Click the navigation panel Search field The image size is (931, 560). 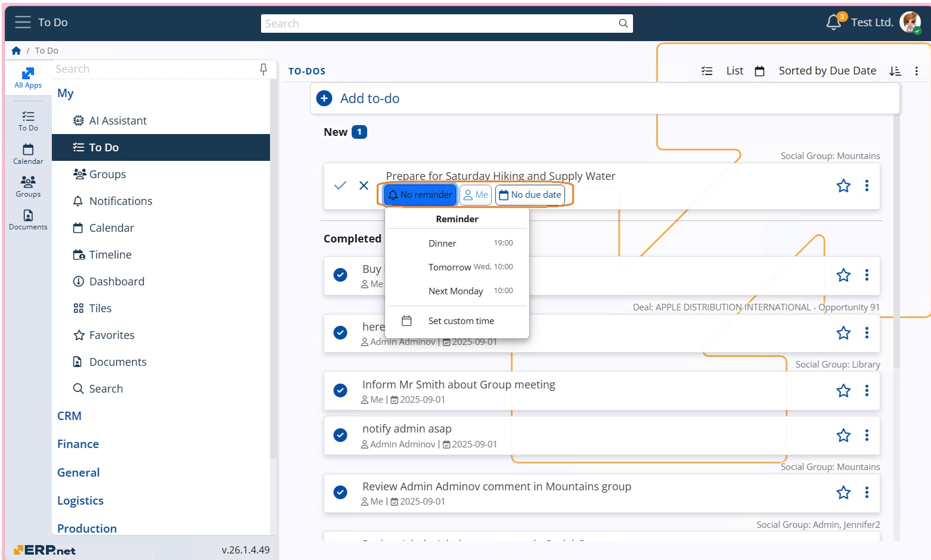(x=155, y=69)
